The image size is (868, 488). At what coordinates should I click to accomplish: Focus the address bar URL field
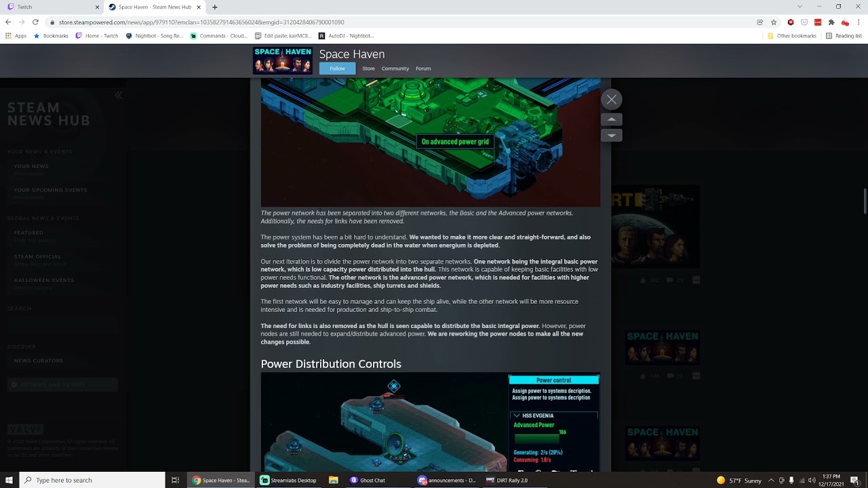pos(400,22)
